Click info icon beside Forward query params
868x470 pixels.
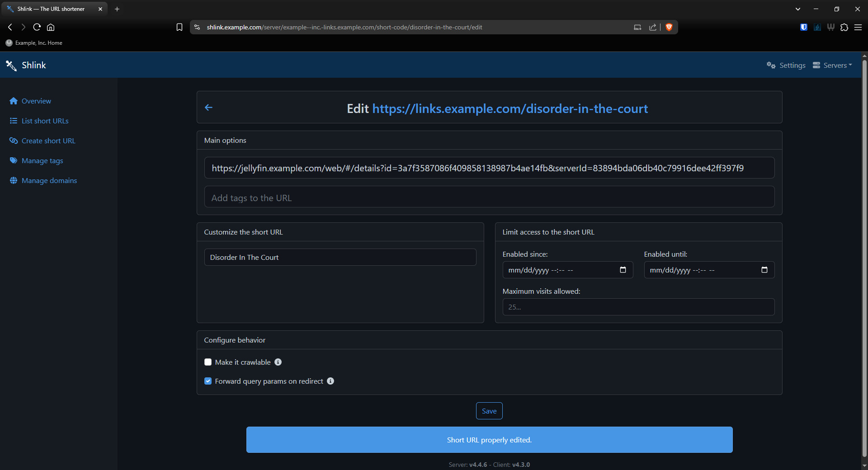[330, 381]
